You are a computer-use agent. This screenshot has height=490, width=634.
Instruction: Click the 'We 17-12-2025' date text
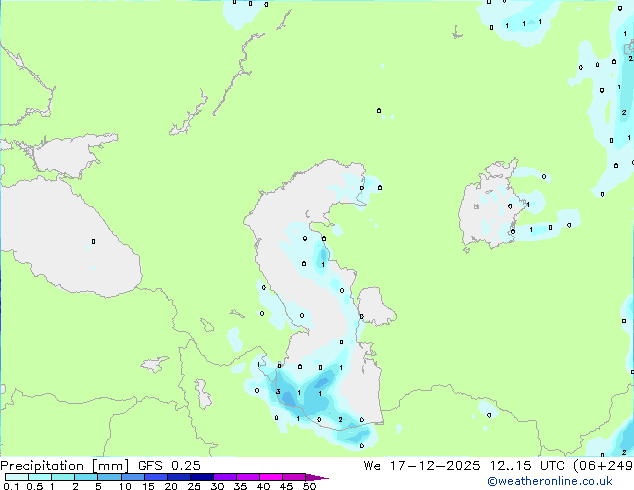point(422,466)
